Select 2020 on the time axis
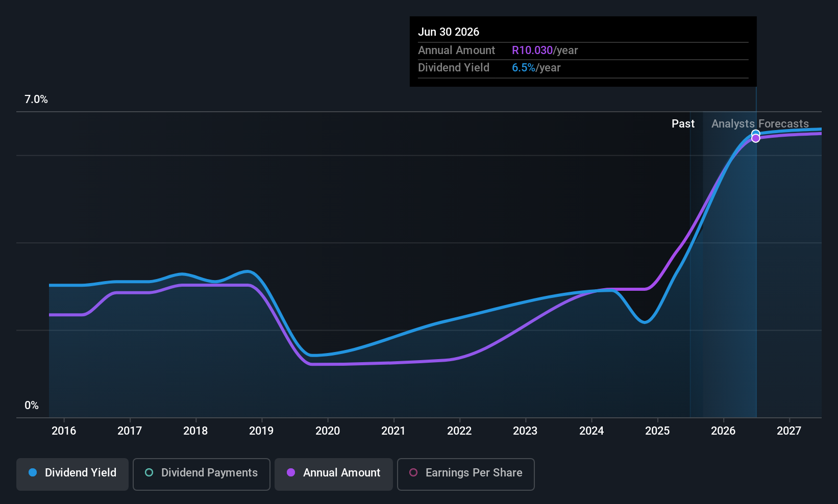This screenshot has width=838, height=504. 328,431
